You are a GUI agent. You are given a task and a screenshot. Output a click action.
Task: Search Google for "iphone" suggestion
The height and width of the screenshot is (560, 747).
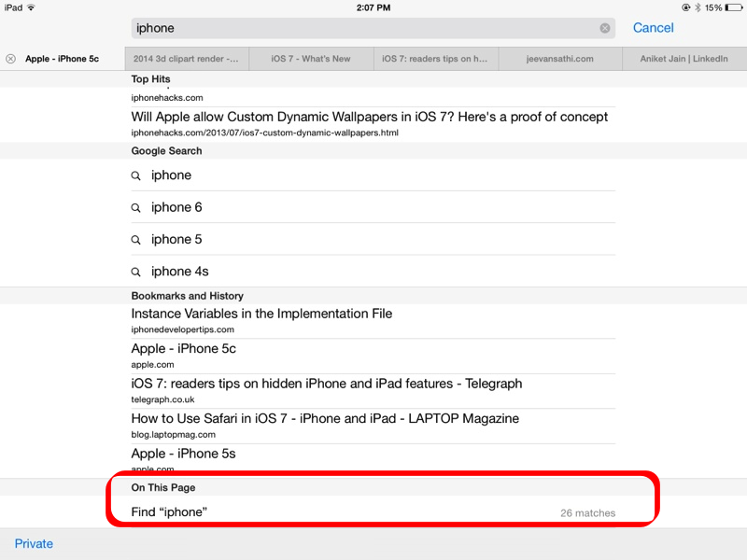[373, 175]
